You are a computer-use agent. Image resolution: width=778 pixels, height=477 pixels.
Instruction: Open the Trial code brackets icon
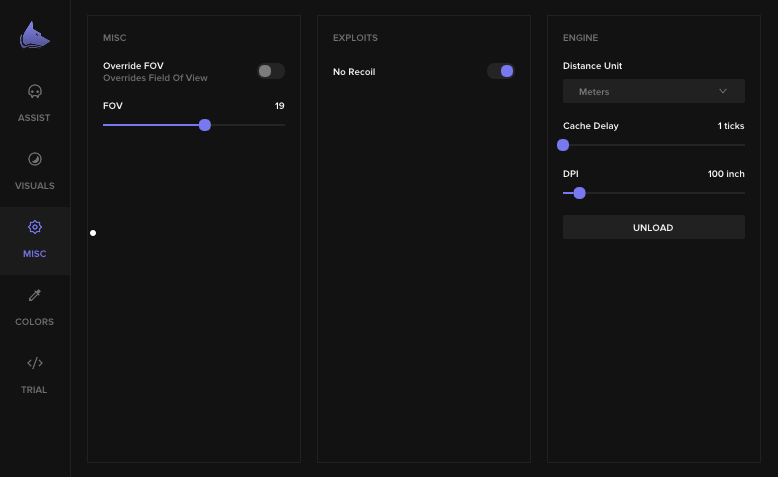tap(35, 363)
